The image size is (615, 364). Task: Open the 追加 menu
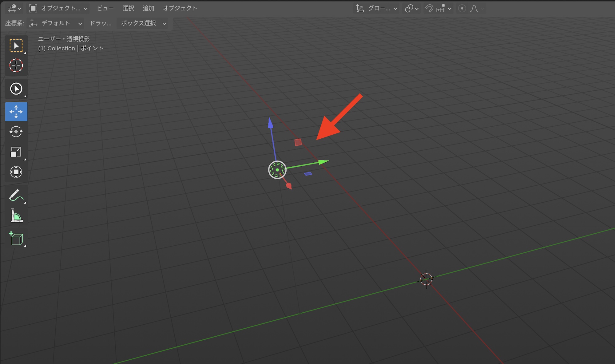click(x=148, y=8)
